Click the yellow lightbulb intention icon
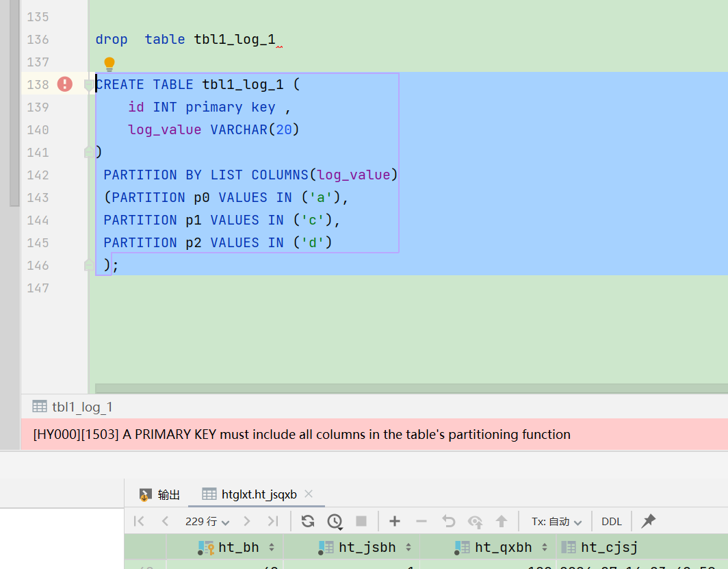 coord(109,64)
